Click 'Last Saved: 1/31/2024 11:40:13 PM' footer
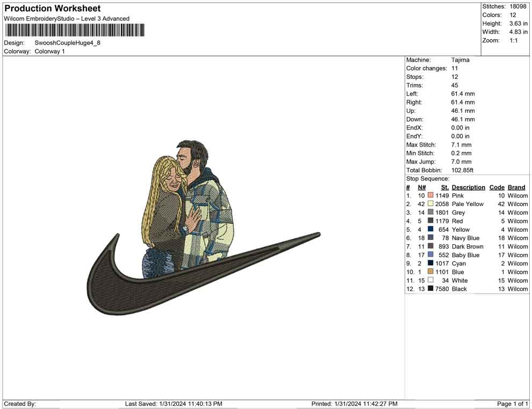Screen dimensions: 532x409 (174, 404)
